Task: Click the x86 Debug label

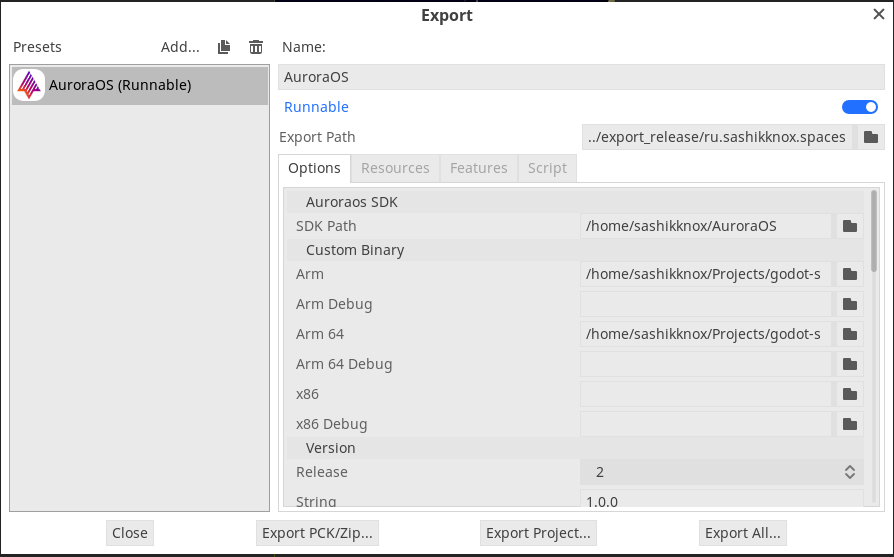Action: pyautogui.click(x=331, y=424)
